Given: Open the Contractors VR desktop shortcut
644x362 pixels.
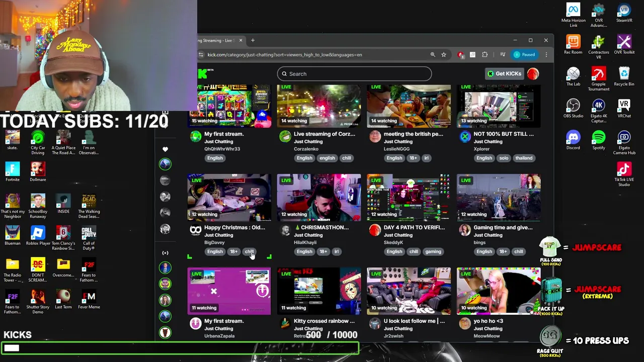Looking at the screenshot, I should click(598, 47).
